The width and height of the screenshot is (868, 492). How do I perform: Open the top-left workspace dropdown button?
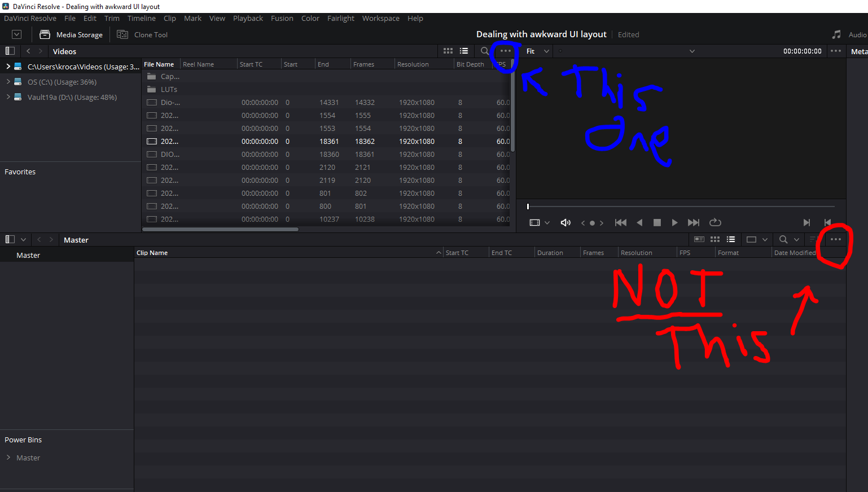[x=16, y=34]
